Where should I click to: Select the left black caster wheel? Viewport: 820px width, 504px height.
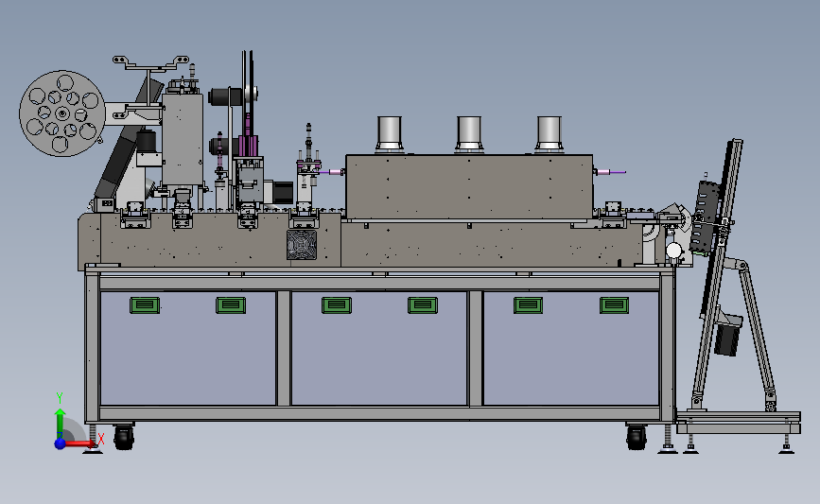click(124, 437)
